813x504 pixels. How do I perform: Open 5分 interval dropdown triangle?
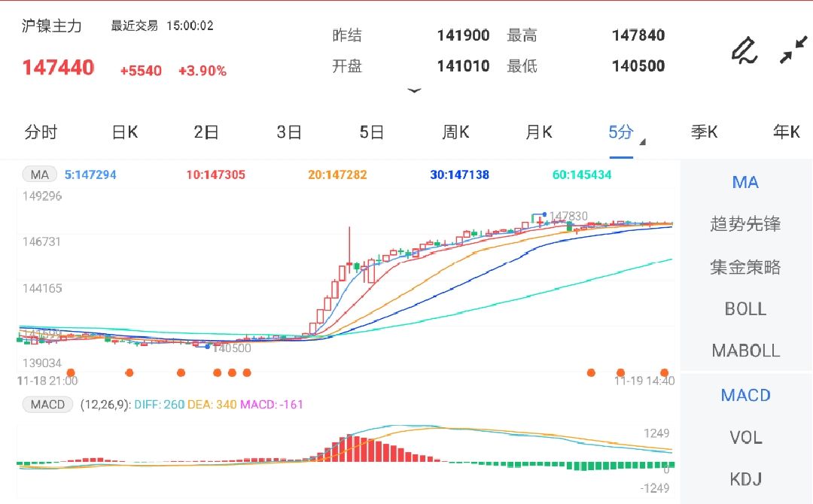(642, 142)
